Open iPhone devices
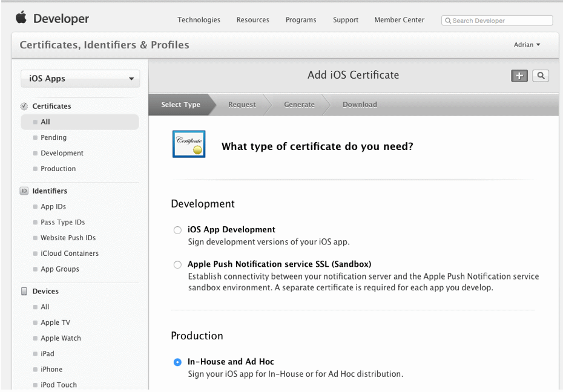 pos(51,370)
